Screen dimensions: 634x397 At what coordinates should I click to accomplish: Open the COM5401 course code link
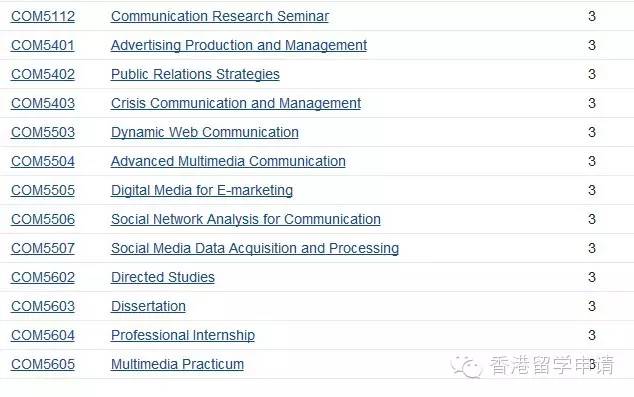click(x=43, y=46)
